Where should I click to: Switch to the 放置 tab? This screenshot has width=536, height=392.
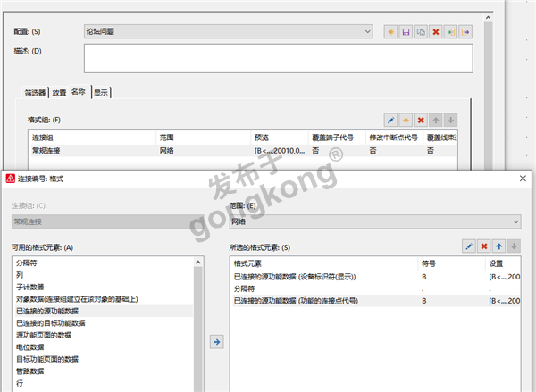pyautogui.click(x=59, y=91)
